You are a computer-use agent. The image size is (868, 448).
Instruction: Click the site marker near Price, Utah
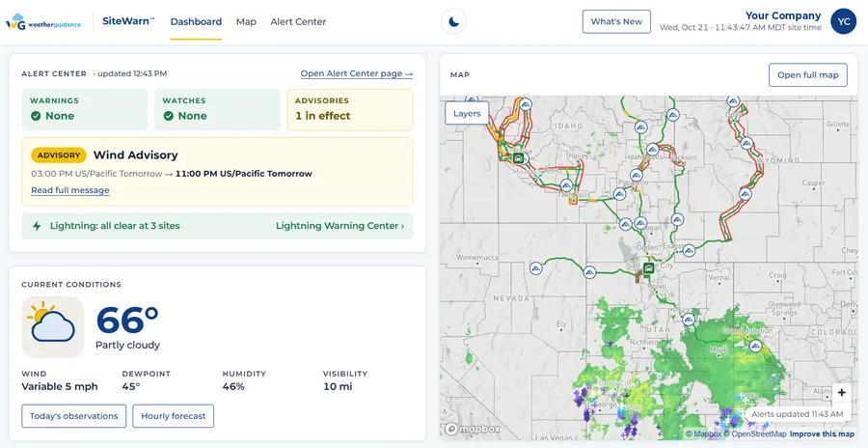click(688, 320)
